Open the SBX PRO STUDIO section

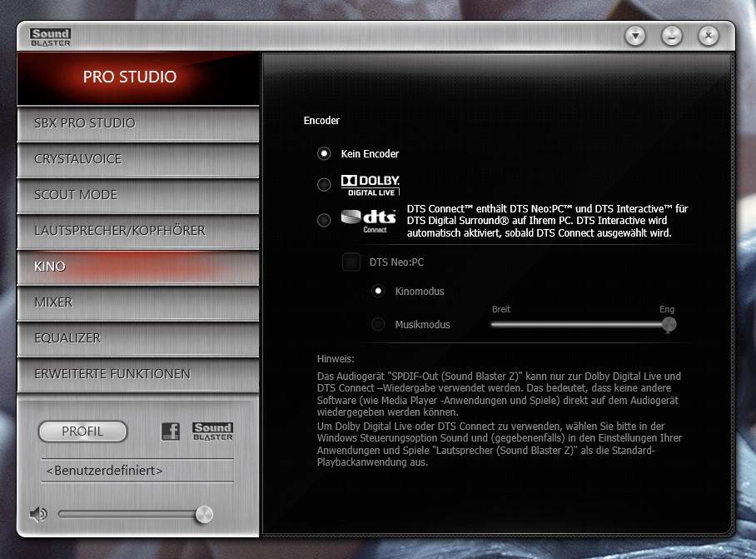pos(138,123)
